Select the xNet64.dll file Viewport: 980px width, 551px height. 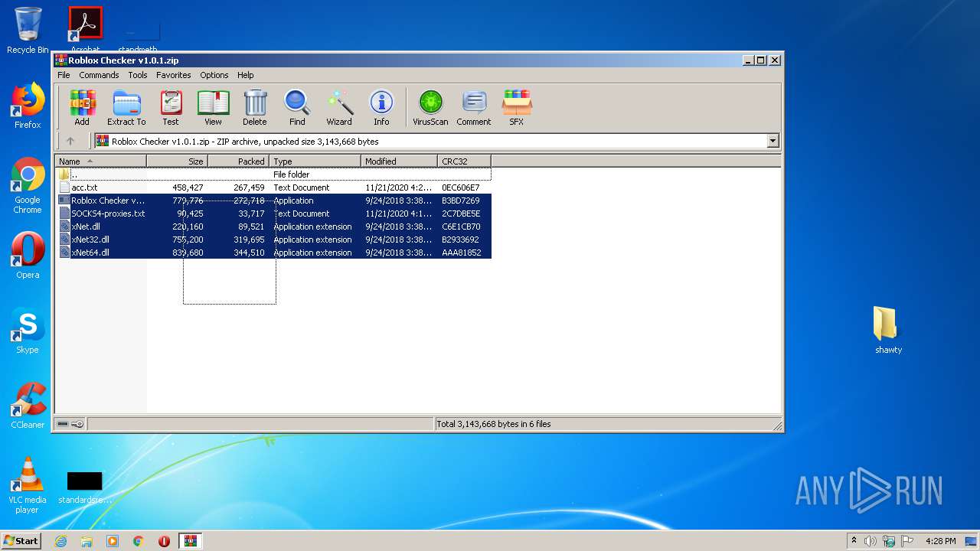pos(273,253)
